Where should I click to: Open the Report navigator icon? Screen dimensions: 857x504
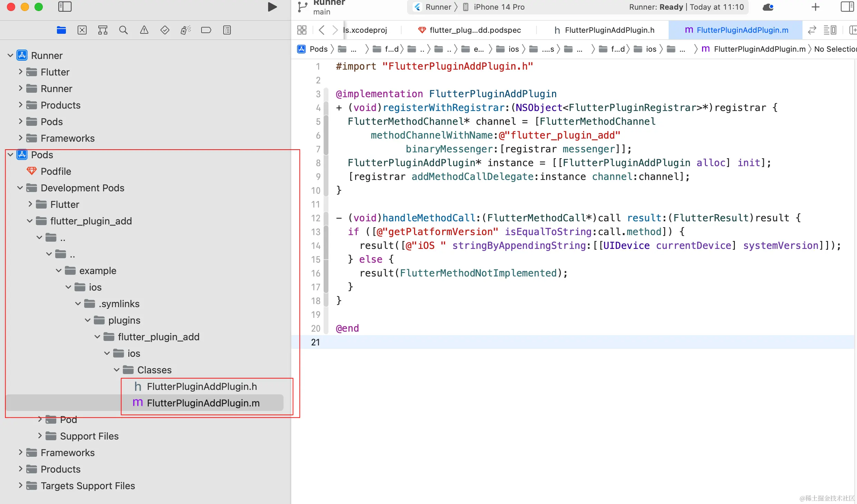(227, 30)
